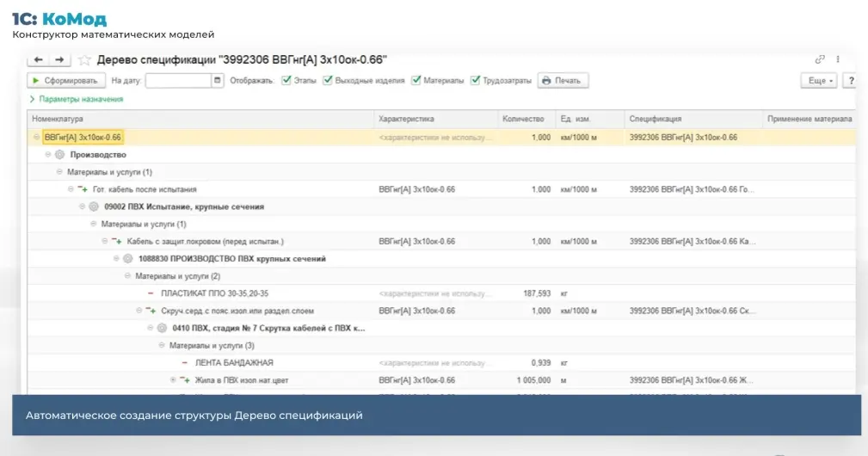Screen dimensions: 868x456
Task: Click the Печать button
Action: [563, 80]
